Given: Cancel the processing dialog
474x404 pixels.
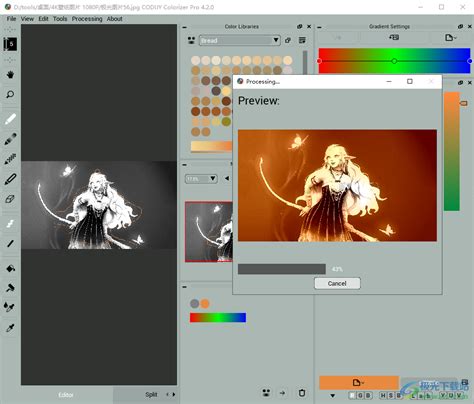Looking at the screenshot, I should coord(337,283).
